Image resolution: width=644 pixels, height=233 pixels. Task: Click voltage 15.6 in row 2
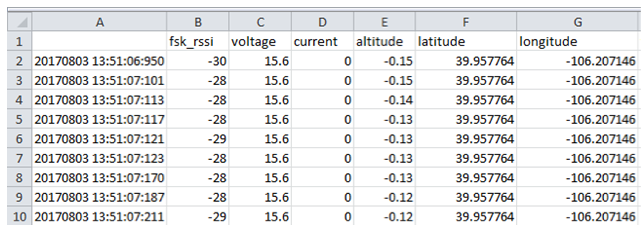tap(260, 61)
